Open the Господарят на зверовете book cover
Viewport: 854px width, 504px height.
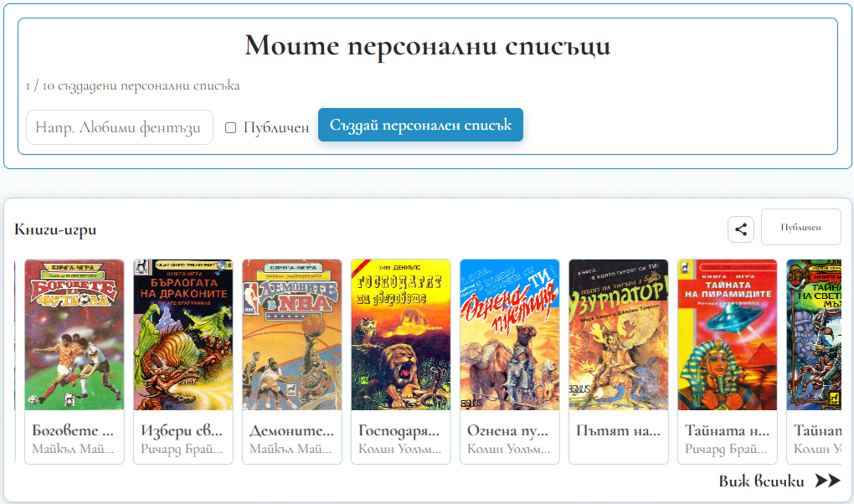[401, 335]
